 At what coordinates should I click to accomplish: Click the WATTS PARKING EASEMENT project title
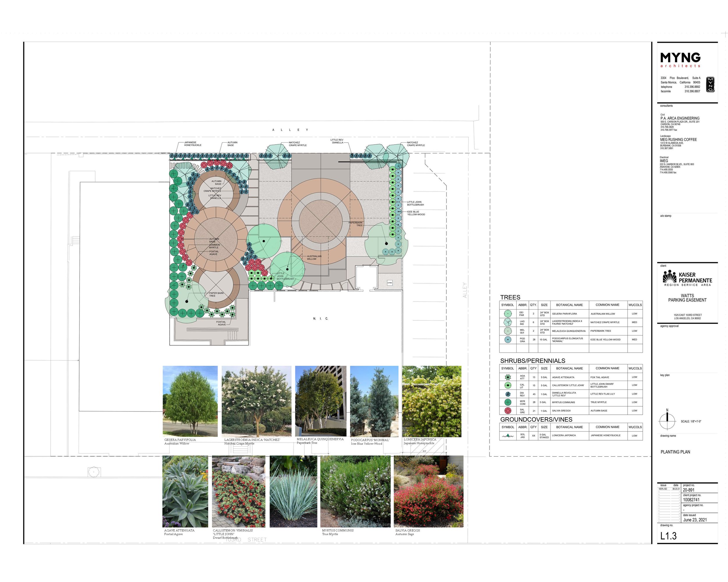[687, 298]
